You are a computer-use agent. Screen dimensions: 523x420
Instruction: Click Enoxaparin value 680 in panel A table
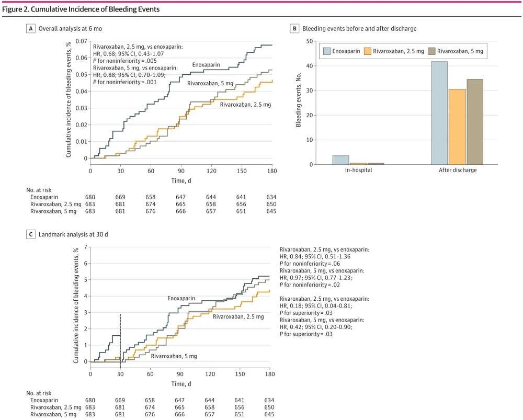click(x=90, y=197)
